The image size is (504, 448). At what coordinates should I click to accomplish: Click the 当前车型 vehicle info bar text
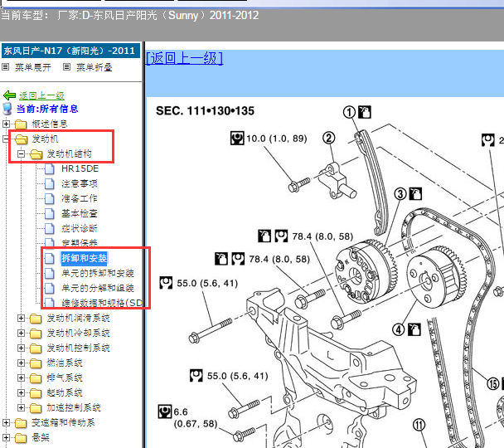130,16
